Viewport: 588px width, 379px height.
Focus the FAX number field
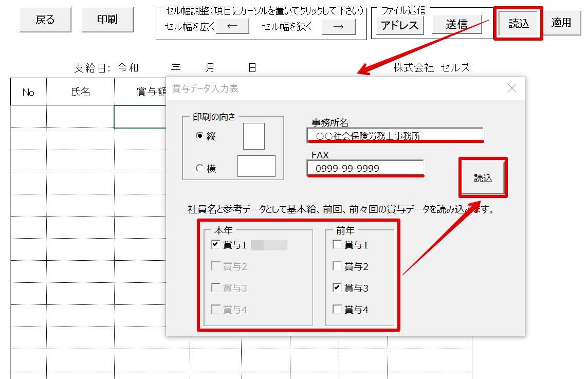point(365,168)
